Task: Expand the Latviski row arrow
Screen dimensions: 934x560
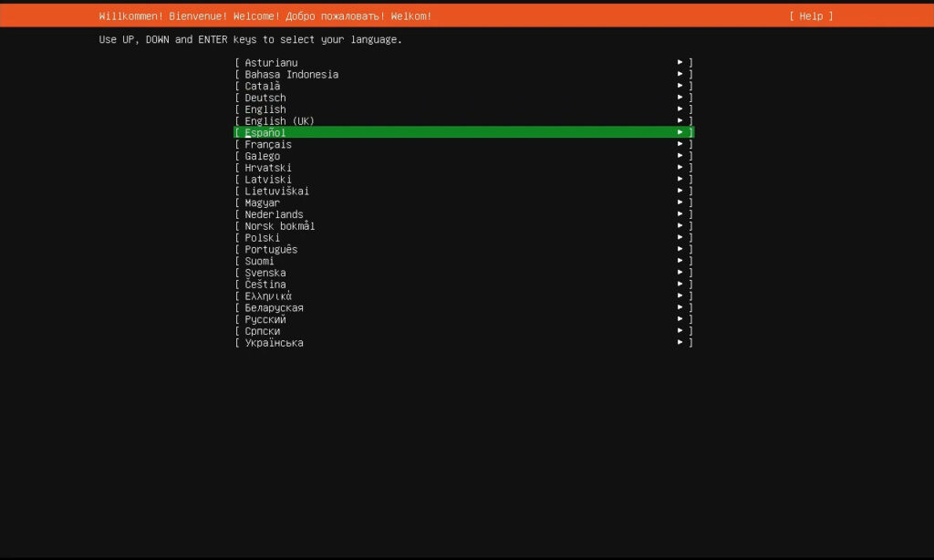Action: pyautogui.click(x=680, y=180)
